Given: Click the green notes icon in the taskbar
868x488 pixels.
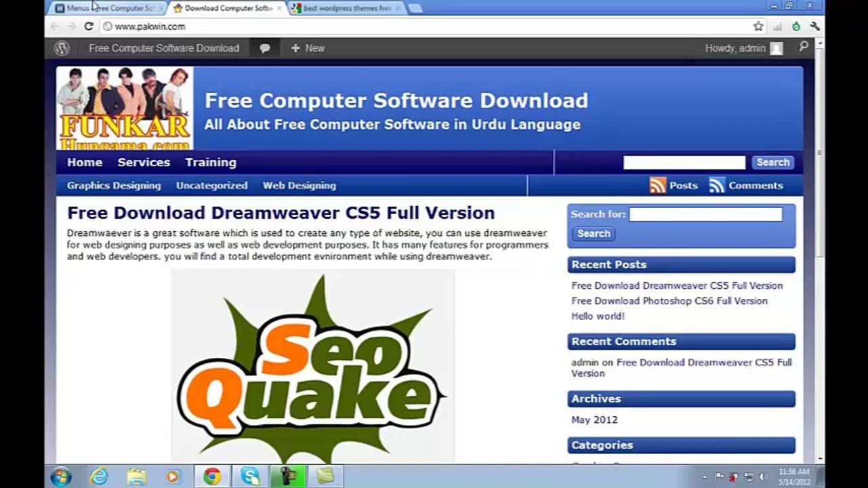Looking at the screenshot, I should 325,476.
